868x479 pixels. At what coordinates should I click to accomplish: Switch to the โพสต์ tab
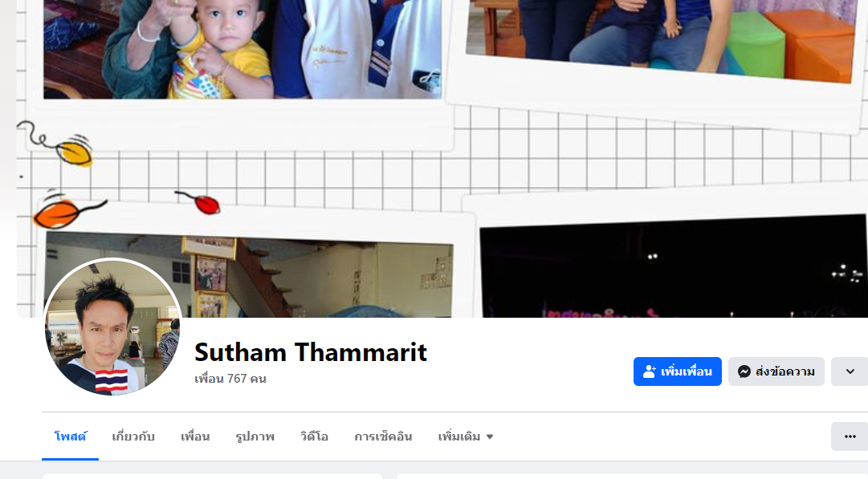point(71,436)
